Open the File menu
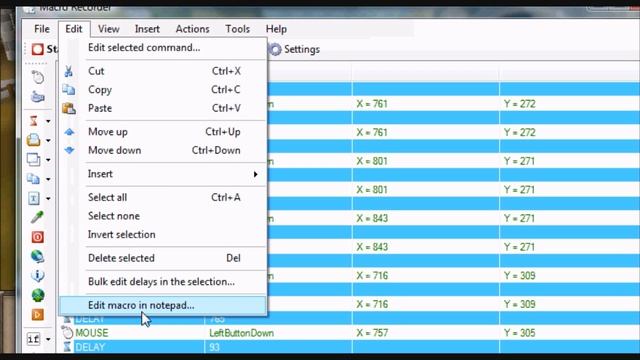The width and height of the screenshot is (640, 360). 42,29
